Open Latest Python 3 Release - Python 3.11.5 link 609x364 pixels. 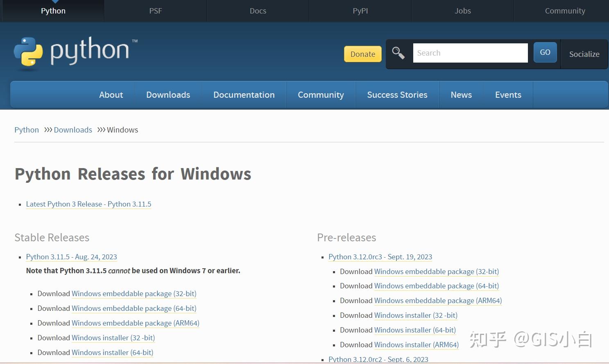pyautogui.click(x=88, y=204)
